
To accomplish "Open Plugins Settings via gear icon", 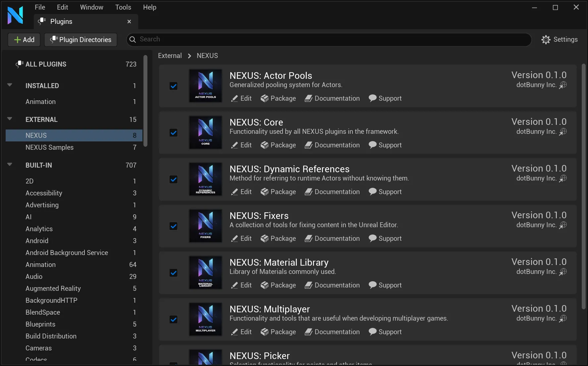I will pyautogui.click(x=546, y=39).
